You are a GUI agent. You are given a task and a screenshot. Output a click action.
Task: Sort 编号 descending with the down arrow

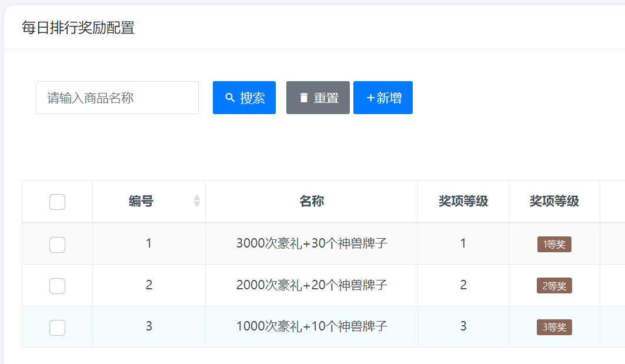(x=197, y=205)
